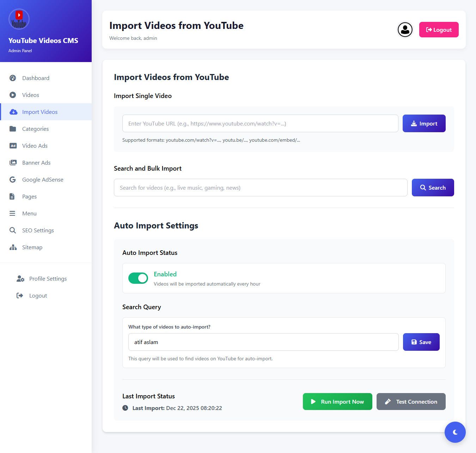Click the 'Dec 22, 2025 08:20:22' timestamp
This screenshot has height=453, width=476.
click(194, 408)
